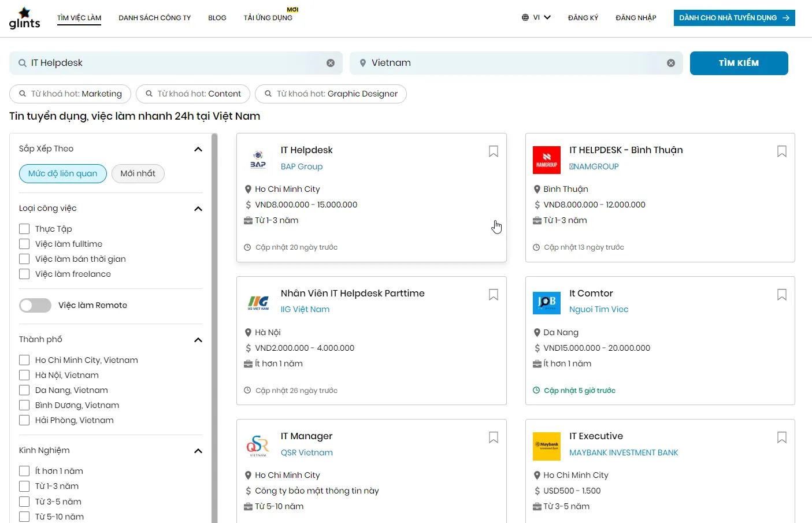The width and height of the screenshot is (812, 523).
Task: Check the "Từ 1-3 năm" experience filter
Action: [x=24, y=486]
